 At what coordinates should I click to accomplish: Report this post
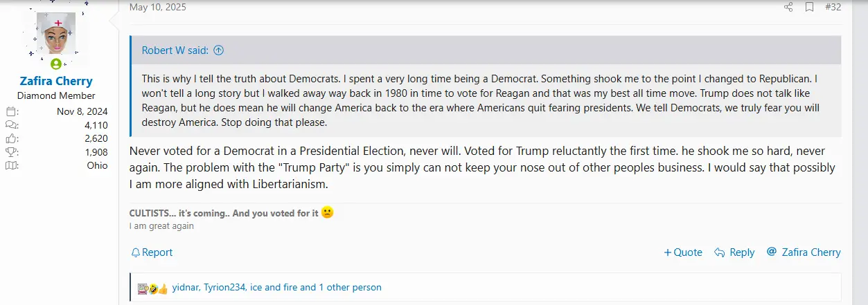(152, 252)
